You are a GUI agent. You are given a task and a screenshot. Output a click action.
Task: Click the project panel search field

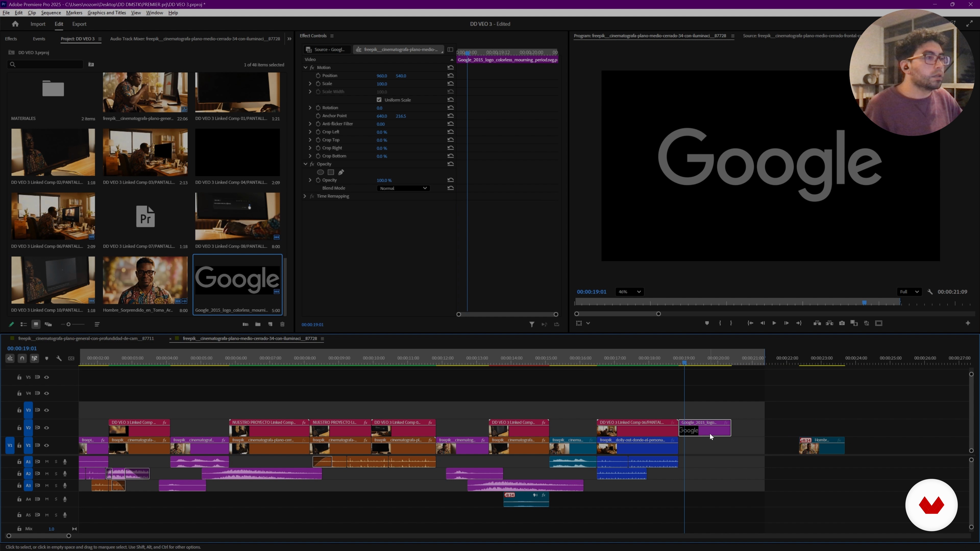[45, 65]
